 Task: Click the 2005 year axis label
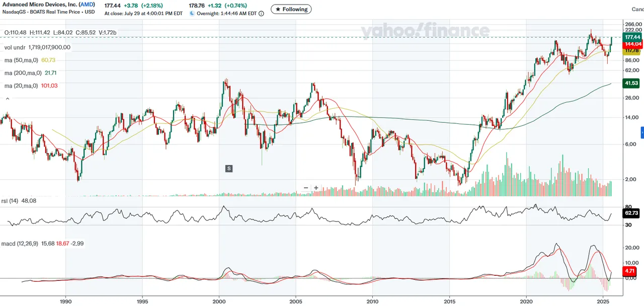[296, 301]
